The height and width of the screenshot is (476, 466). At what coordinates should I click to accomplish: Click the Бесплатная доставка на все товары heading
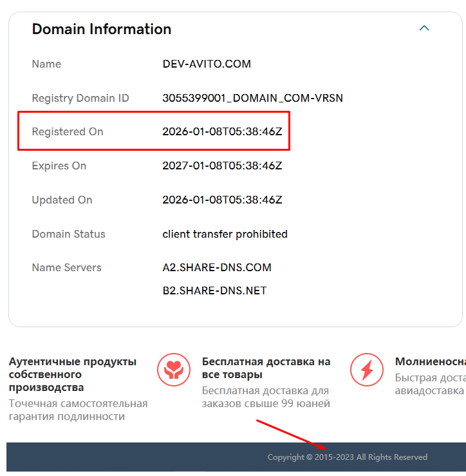pyautogui.click(x=266, y=368)
